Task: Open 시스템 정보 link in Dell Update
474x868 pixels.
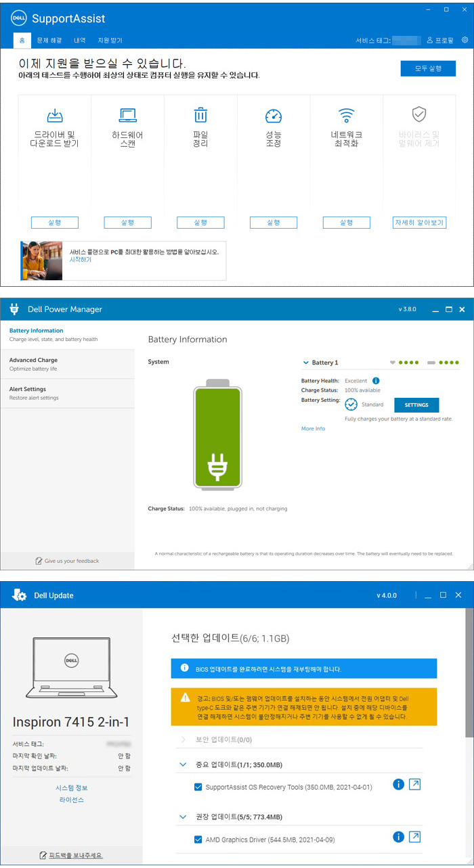Action: click(71, 788)
